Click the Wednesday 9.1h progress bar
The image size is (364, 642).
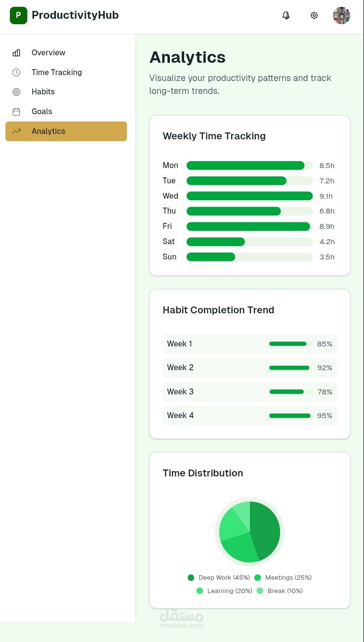pyautogui.click(x=249, y=196)
